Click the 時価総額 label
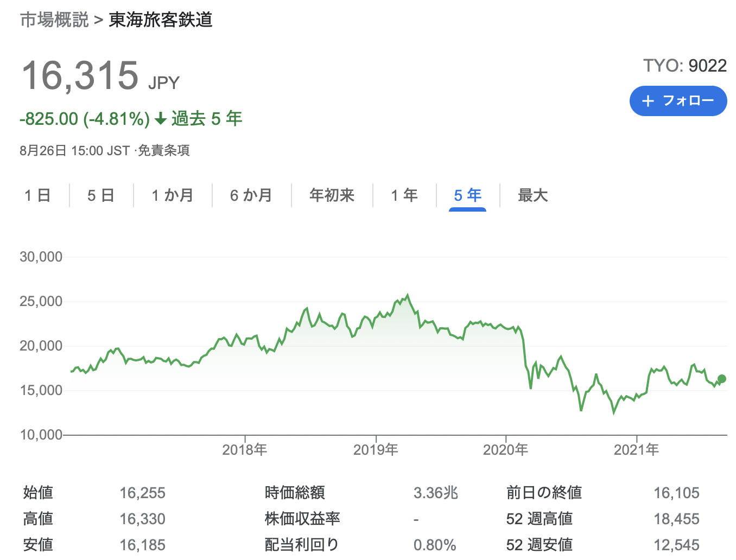This screenshot has width=736, height=560. (295, 493)
